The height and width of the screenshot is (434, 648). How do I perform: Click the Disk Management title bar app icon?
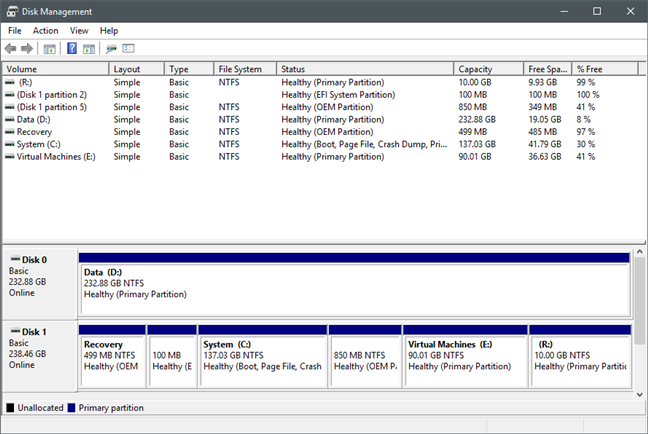[10, 11]
